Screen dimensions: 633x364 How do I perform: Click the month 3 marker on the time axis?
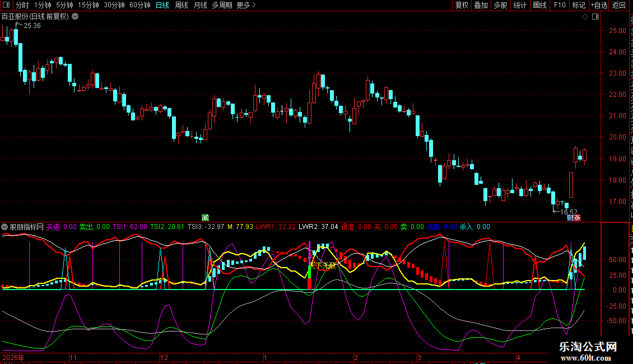click(420, 357)
